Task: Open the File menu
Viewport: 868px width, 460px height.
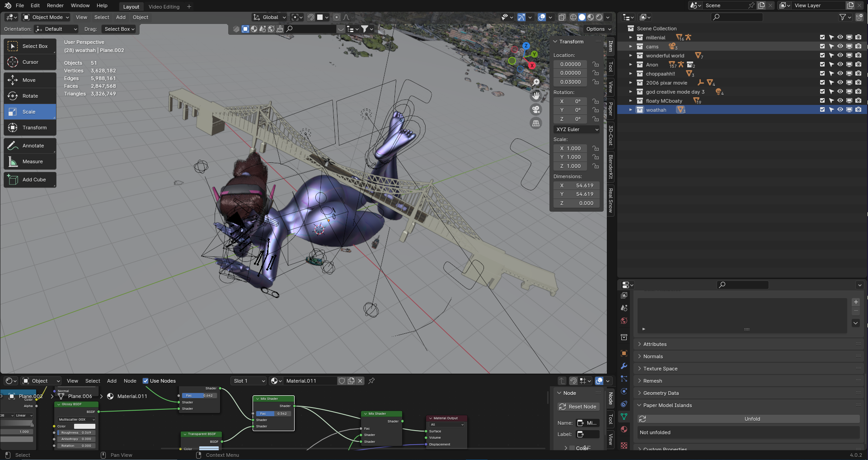Action: pyautogui.click(x=20, y=5)
